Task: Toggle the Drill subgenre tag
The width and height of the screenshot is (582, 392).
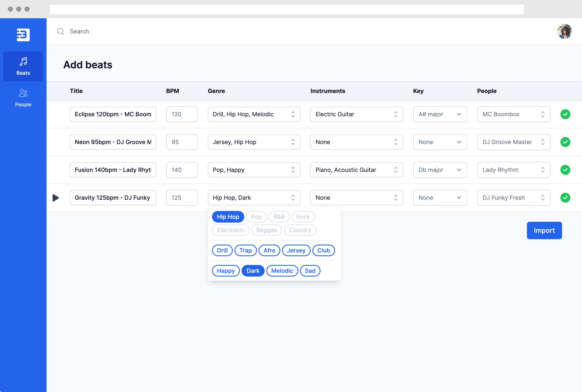Action: point(222,250)
